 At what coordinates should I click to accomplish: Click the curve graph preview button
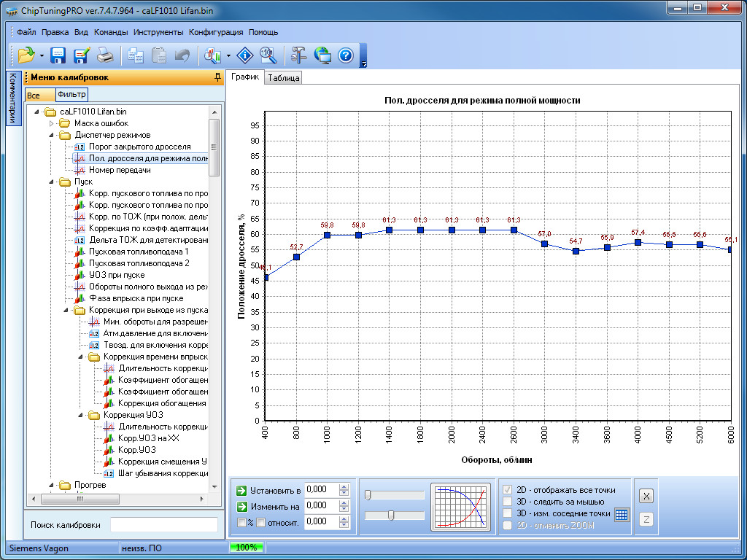(x=460, y=506)
